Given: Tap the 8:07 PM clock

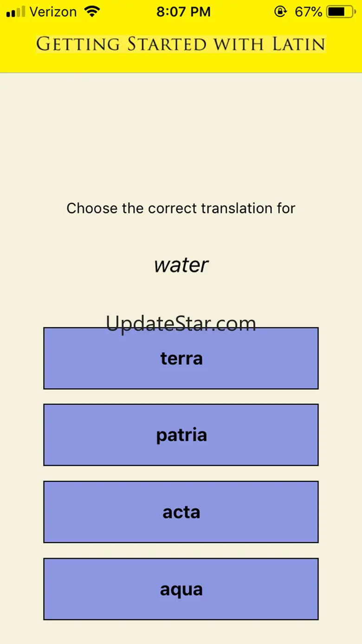Looking at the screenshot, I should [x=183, y=12].
